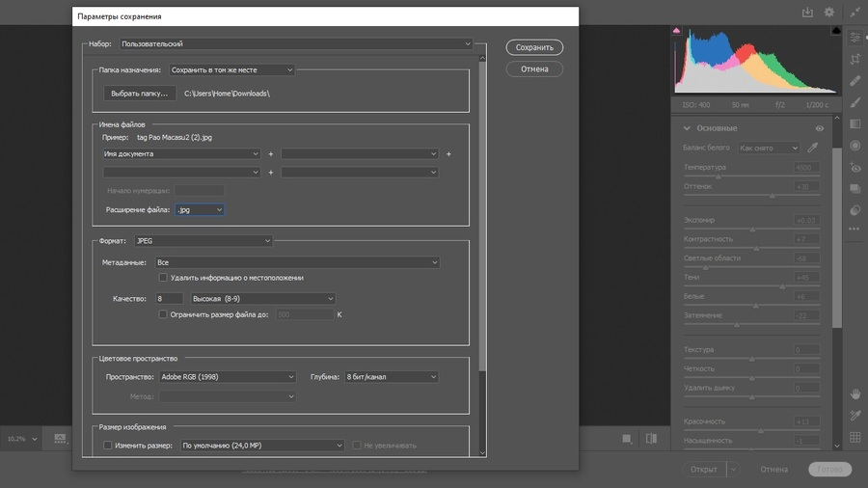Pick the white balance eyedropper tool
868x488 pixels.
813,148
